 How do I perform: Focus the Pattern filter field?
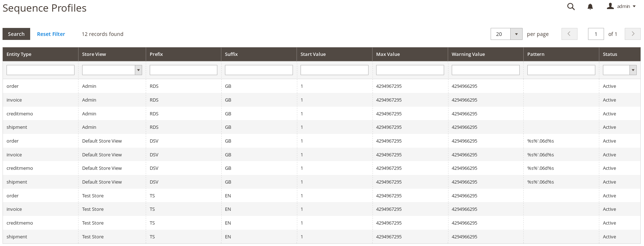(561, 70)
